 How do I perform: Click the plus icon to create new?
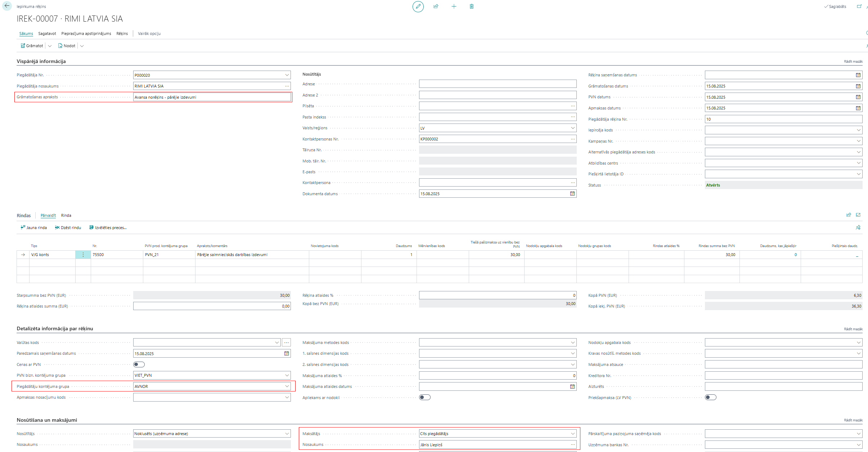click(x=454, y=6)
